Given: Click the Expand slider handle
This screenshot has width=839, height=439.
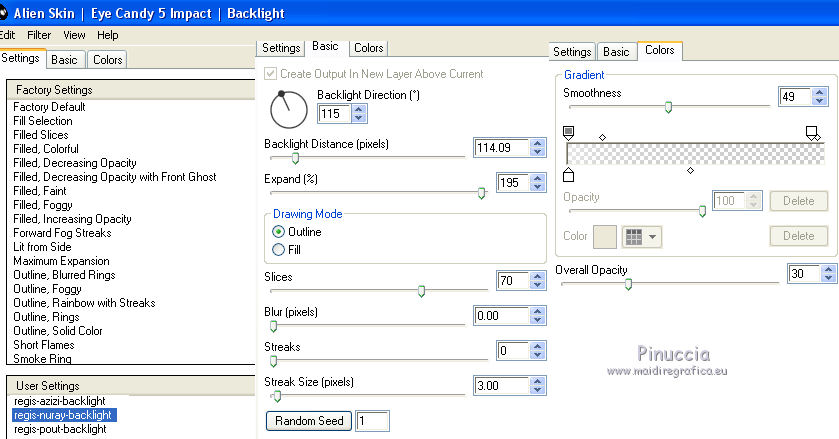Looking at the screenshot, I should [481, 193].
